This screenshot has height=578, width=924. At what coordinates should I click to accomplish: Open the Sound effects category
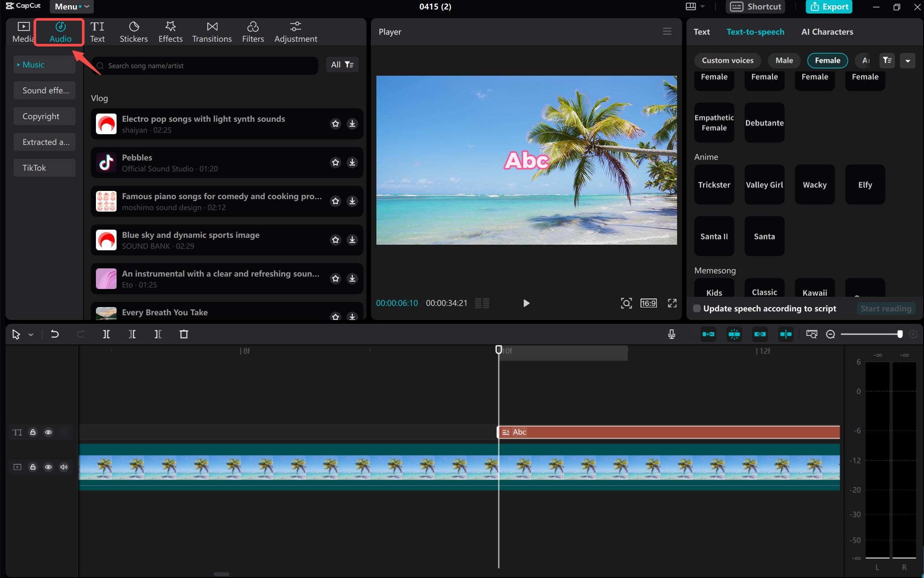[45, 90]
